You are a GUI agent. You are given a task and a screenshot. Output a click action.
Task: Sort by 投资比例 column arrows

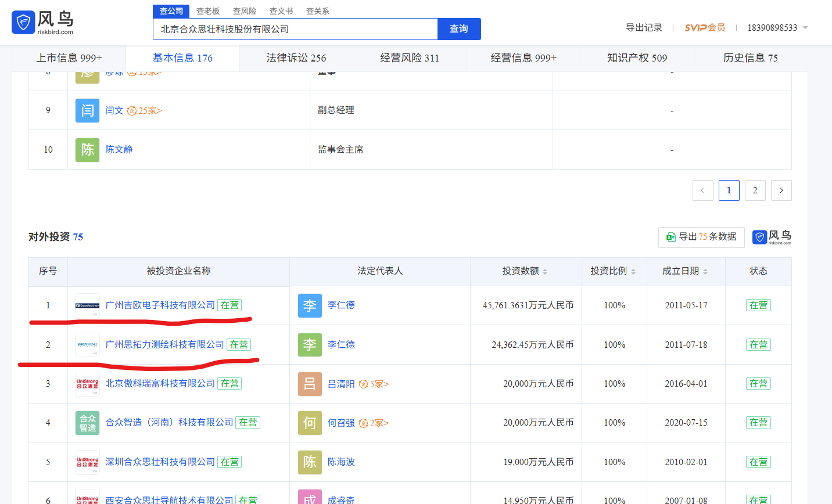click(633, 271)
